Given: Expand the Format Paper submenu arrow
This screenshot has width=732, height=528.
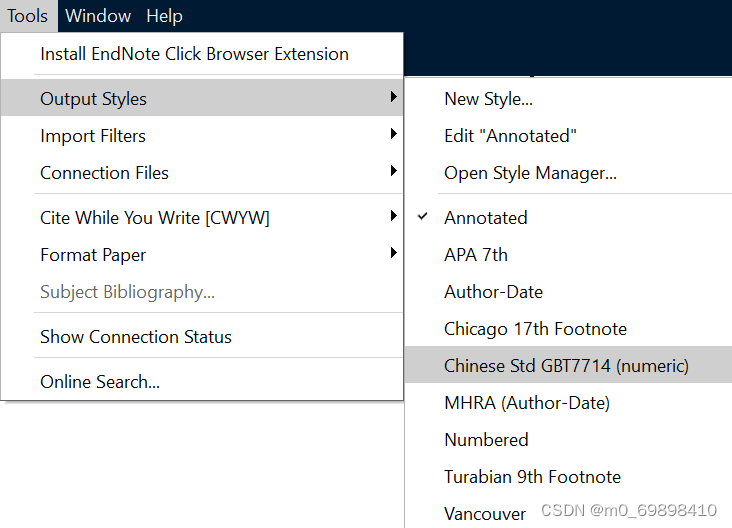Looking at the screenshot, I should pyautogui.click(x=394, y=253).
